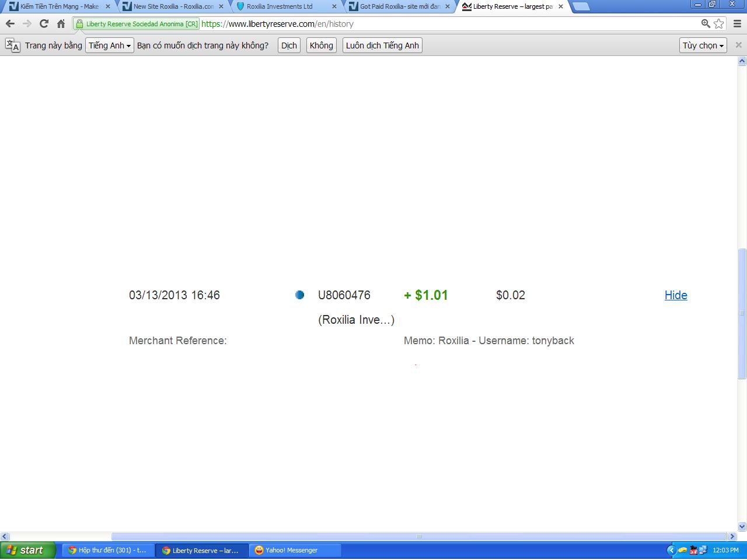
Task: Open the zoom magnifier icon in address bar
Action: (x=706, y=24)
